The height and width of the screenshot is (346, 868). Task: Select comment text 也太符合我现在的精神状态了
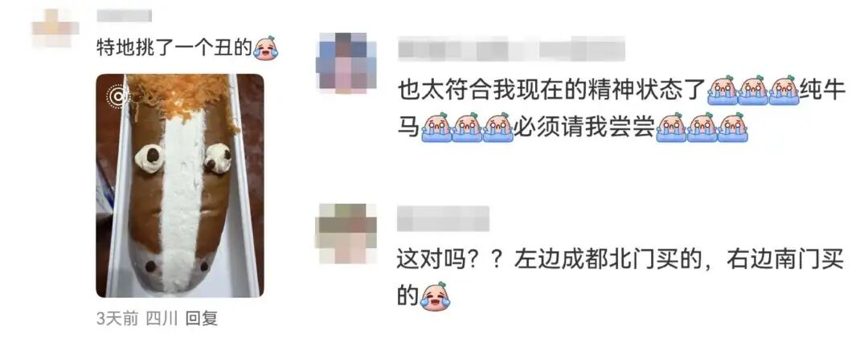(552, 90)
